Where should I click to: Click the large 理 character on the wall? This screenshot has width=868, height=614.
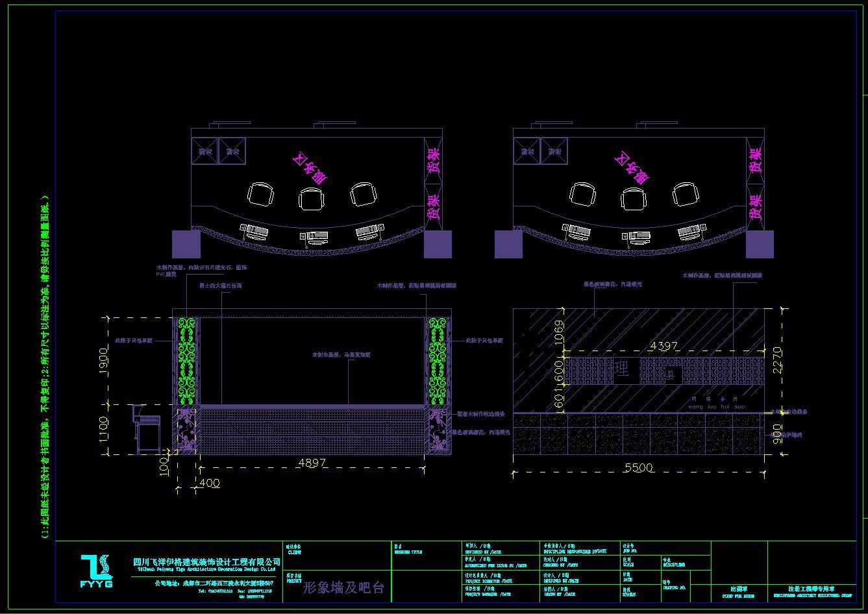click(x=621, y=369)
